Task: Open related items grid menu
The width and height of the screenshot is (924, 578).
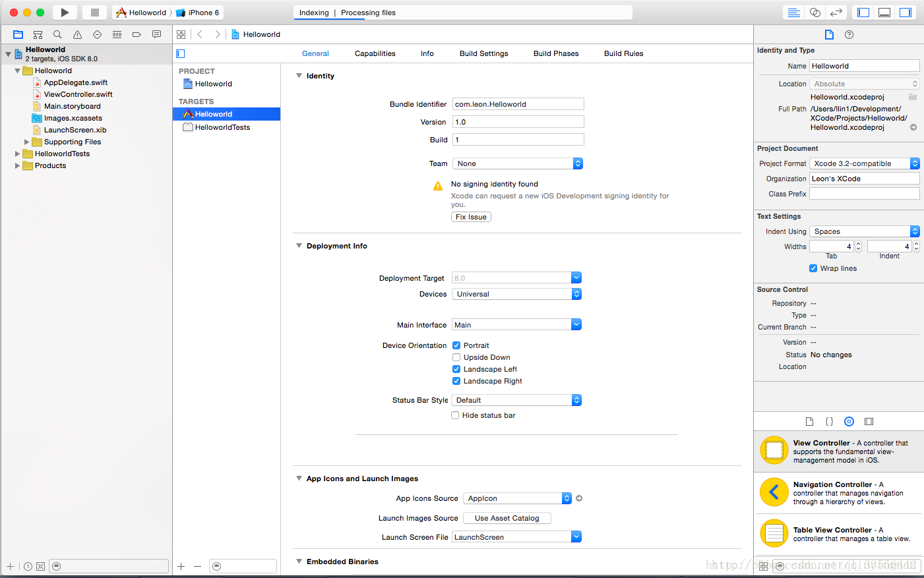Action: click(181, 34)
